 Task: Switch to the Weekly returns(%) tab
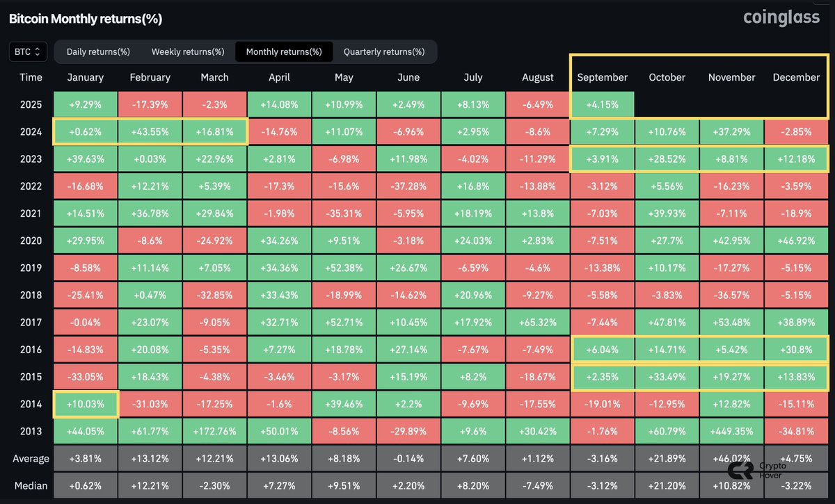[x=187, y=51]
